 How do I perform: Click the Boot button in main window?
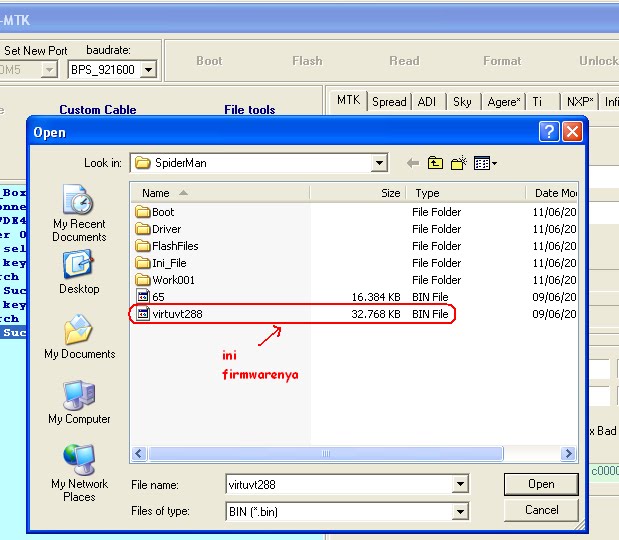point(209,61)
